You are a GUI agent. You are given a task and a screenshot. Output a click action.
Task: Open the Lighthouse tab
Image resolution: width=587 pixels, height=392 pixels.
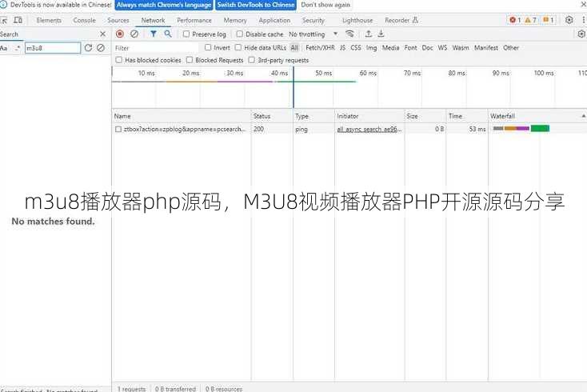click(357, 20)
